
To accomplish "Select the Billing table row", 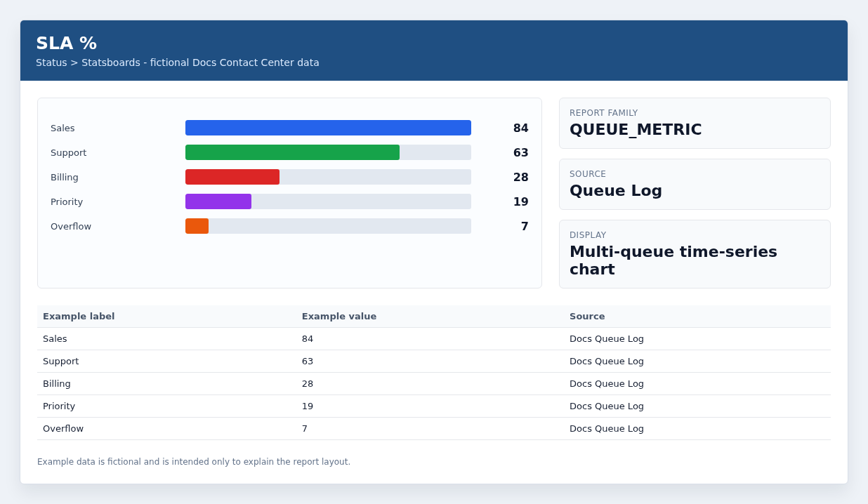I will (x=434, y=384).
